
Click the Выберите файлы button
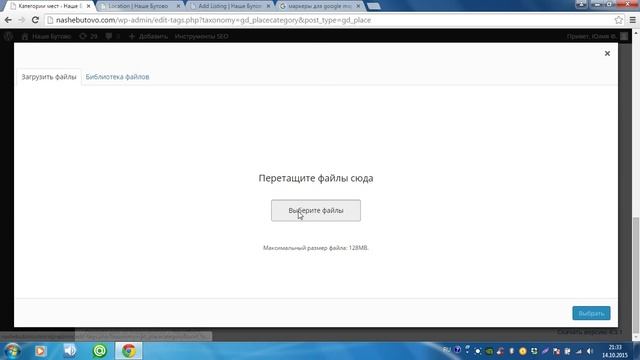[x=316, y=211]
